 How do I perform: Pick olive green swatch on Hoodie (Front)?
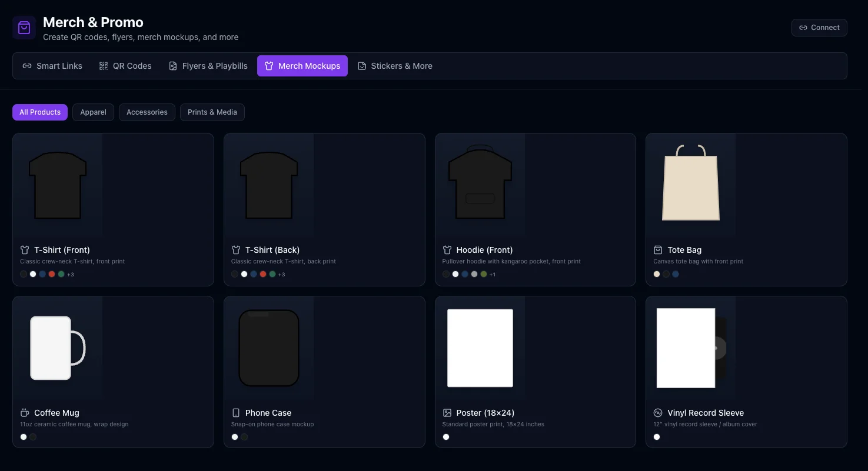(484, 274)
